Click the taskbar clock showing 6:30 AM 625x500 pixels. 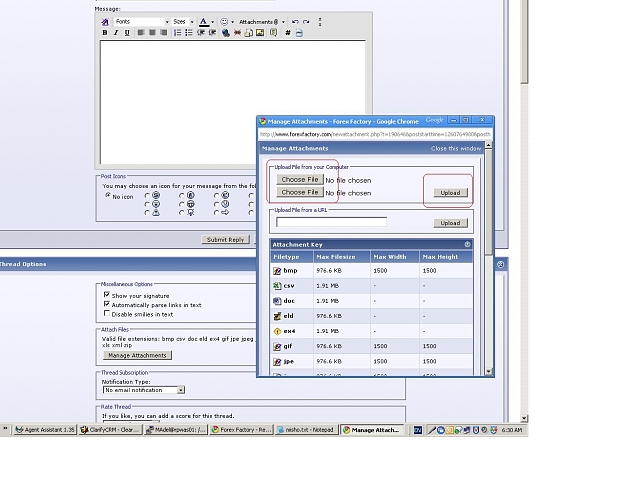click(x=511, y=430)
